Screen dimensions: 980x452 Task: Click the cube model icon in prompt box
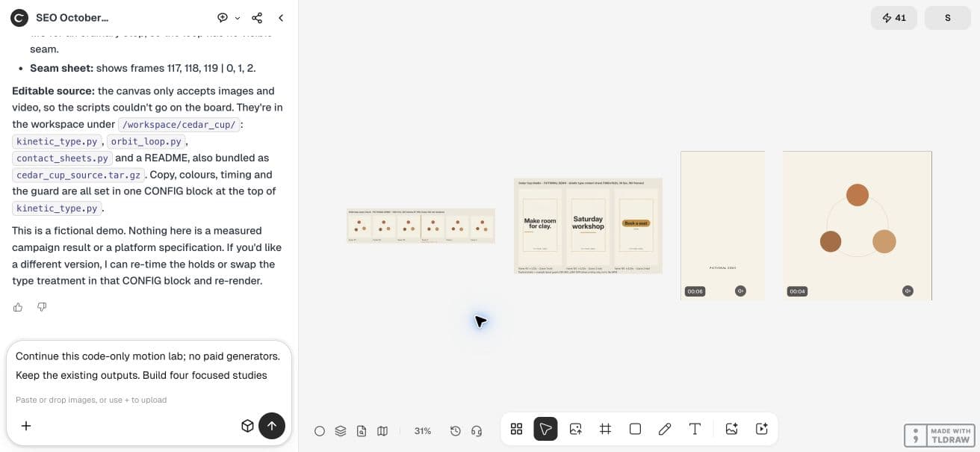[247, 426]
